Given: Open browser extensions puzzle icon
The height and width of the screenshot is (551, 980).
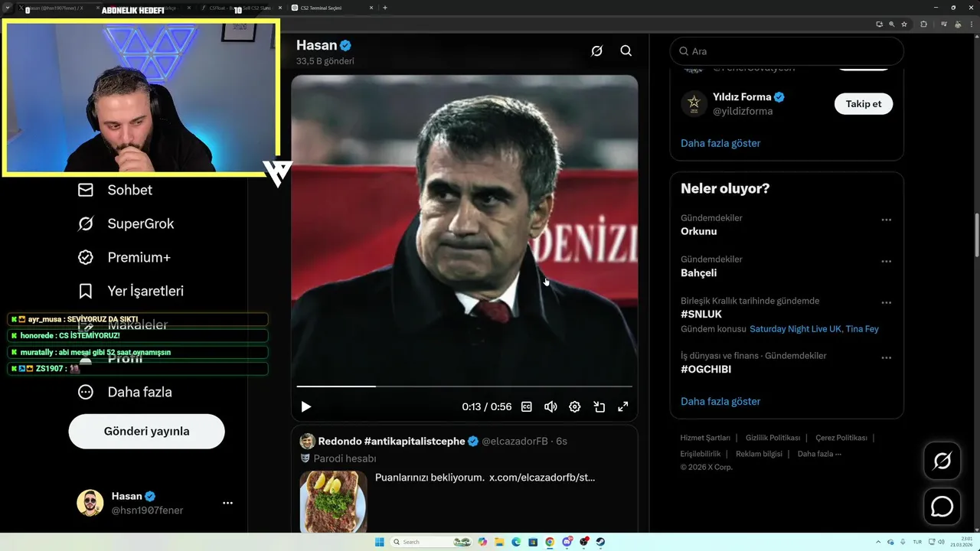Looking at the screenshot, I should pyautogui.click(x=923, y=24).
